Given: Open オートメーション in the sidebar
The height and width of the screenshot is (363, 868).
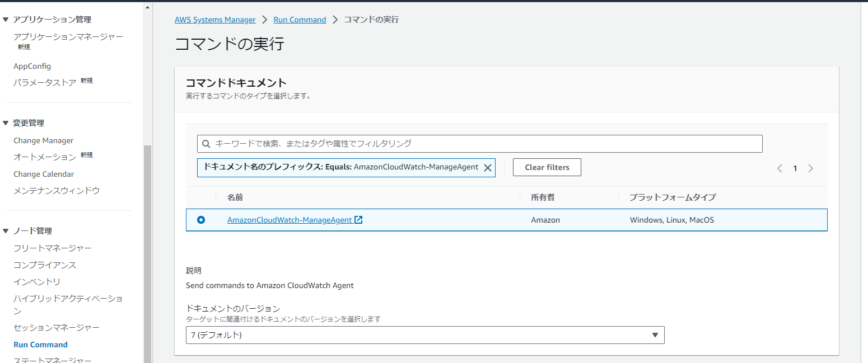Looking at the screenshot, I should 45,157.
